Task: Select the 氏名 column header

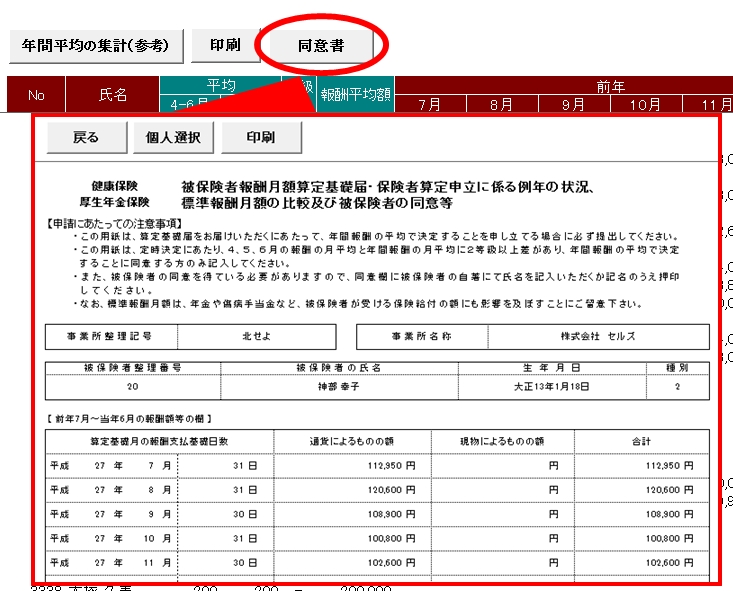Action: coord(113,95)
